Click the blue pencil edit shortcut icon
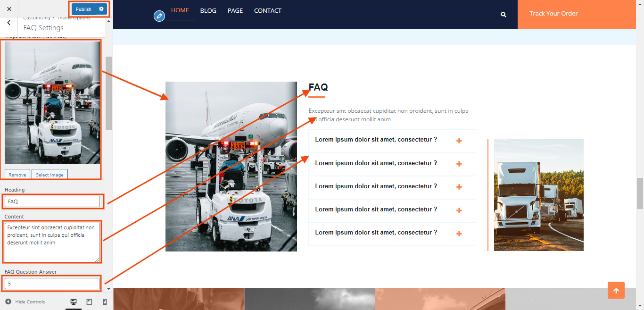Screen dimensions: 644x310 click(x=159, y=16)
